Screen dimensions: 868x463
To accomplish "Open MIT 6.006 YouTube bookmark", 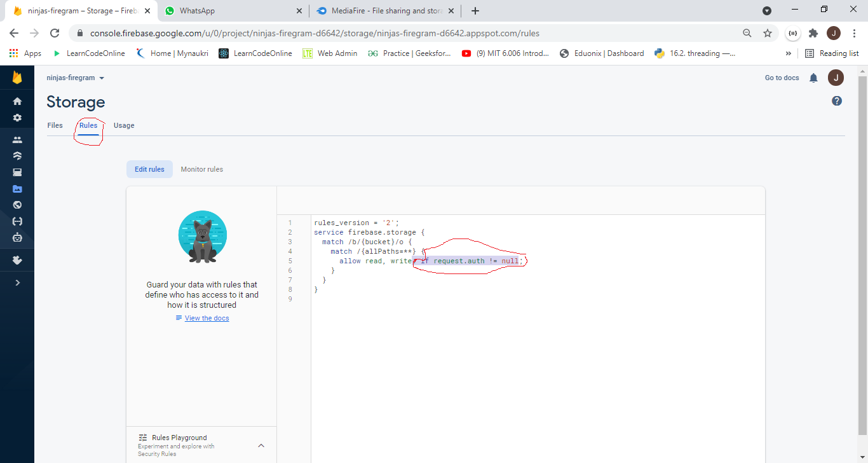I will pos(506,53).
